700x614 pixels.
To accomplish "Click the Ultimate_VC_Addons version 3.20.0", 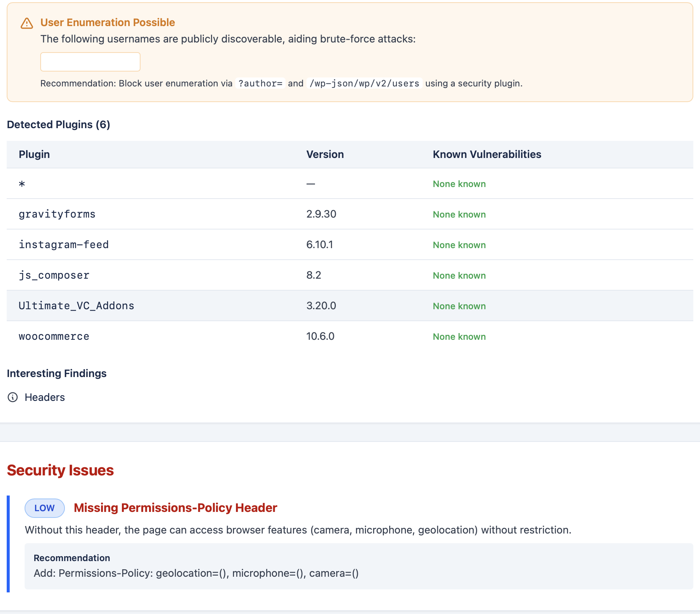I will (321, 306).
